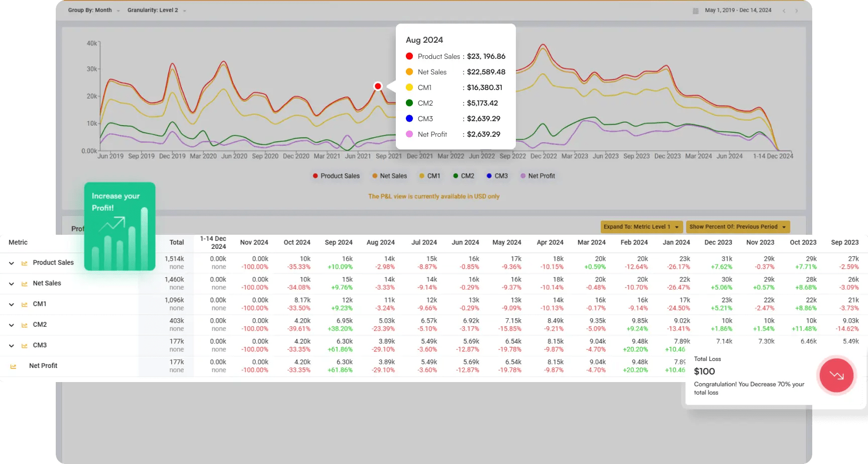Click the chart icon next to CM2
The width and height of the screenshot is (868, 464).
[x=24, y=325]
